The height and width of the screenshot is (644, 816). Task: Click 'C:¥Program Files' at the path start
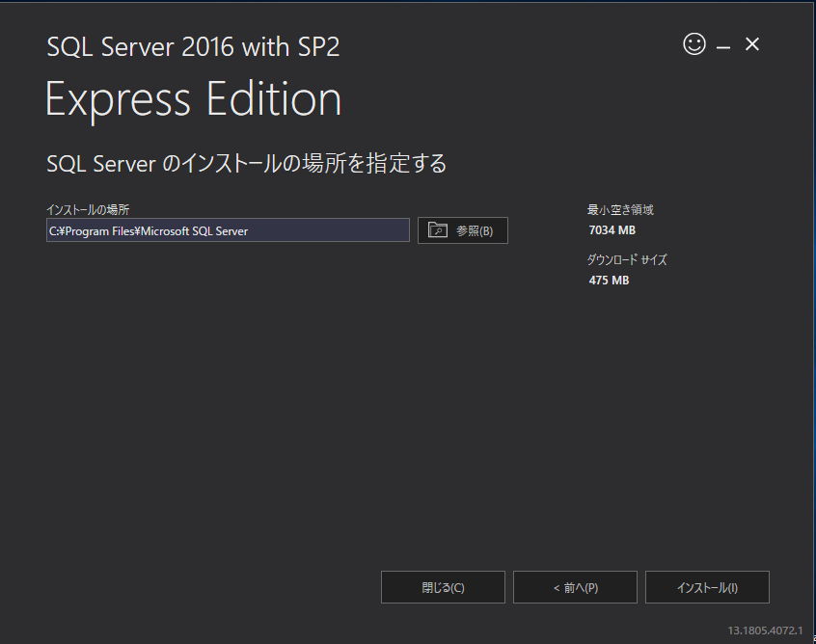(x=91, y=231)
